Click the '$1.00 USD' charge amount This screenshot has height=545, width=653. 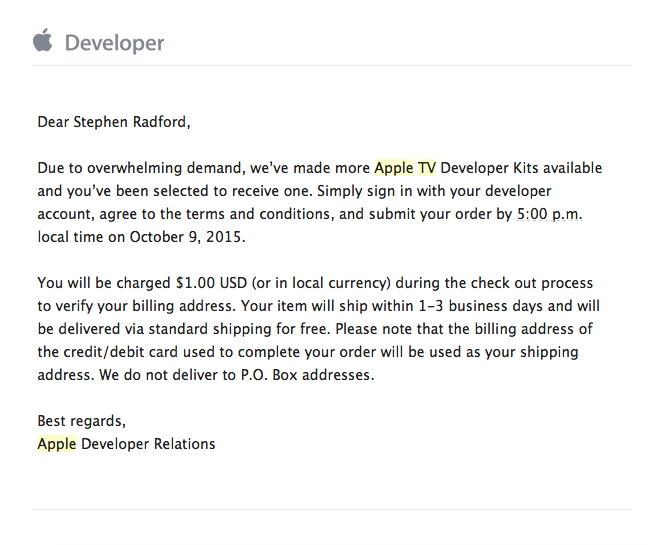[212, 283]
